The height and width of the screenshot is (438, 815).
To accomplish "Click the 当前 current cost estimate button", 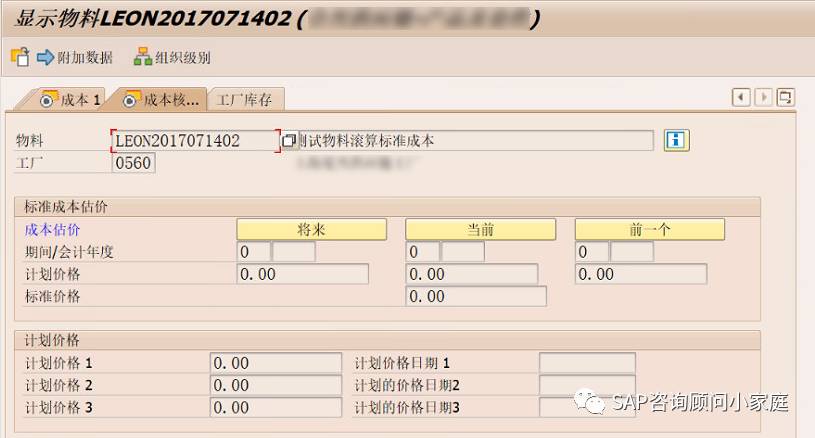I will (480, 230).
